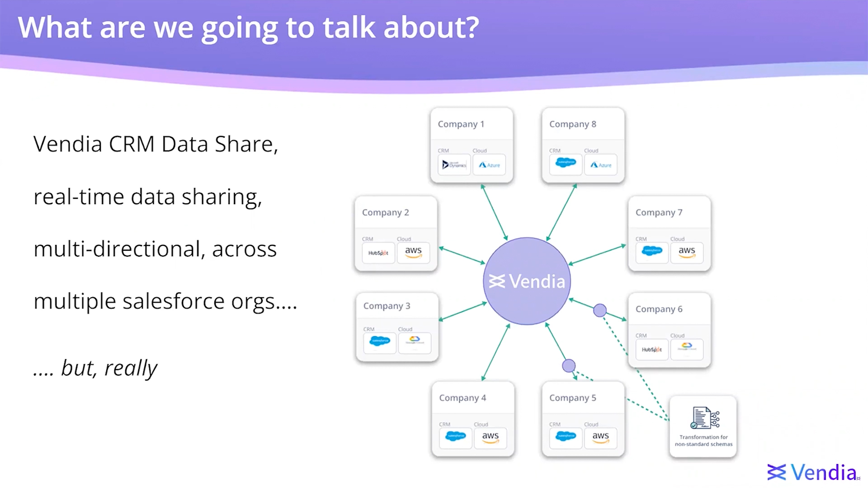Click the Google Cloud icon in Company 3
This screenshot has height=488, width=868.
(x=415, y=343)
